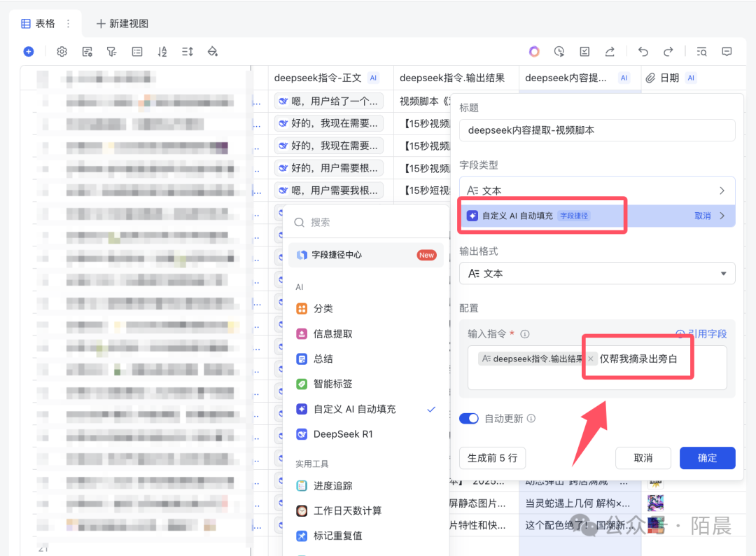This screenshot has width=756, height=556.
Task: Open the comments speech bubble icon
Action: coord(727,52)
